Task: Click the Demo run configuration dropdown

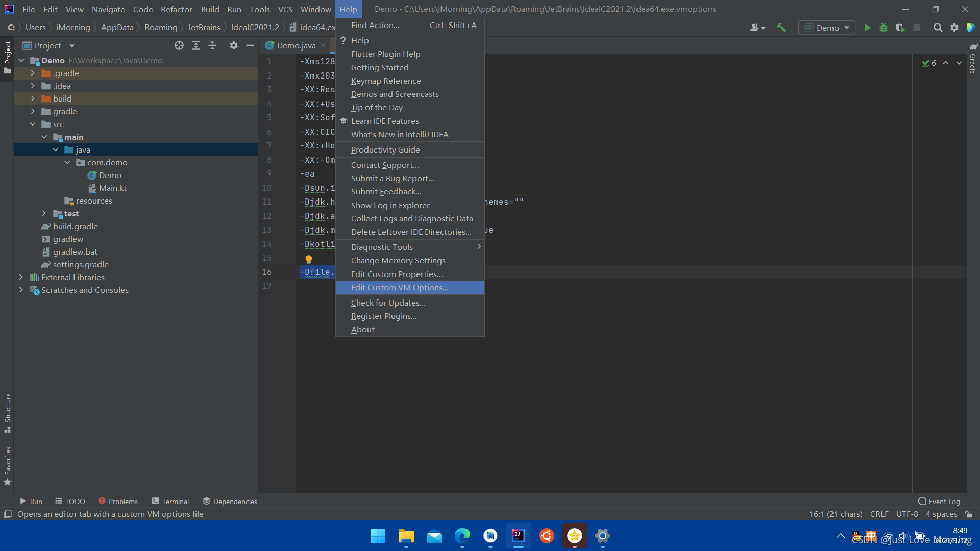Action: [827, 27]
